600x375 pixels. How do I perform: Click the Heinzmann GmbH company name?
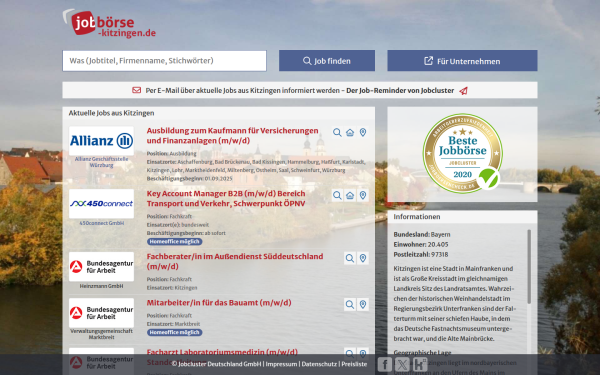click(101, 286)
